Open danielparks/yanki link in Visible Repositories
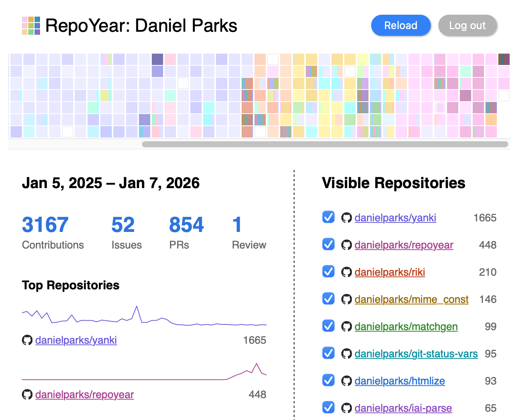521x420 pixels. (x=395, y=218)
